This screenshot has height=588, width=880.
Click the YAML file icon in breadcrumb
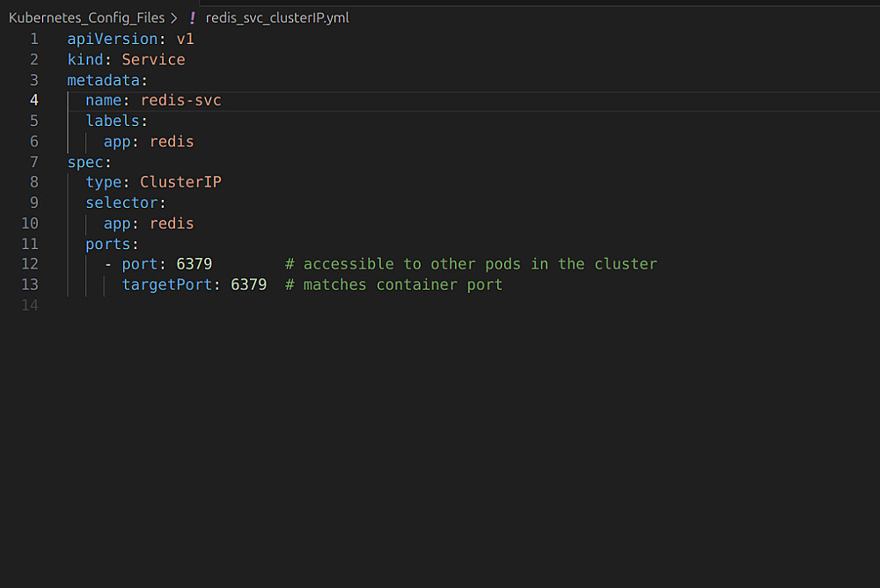tap(193, 18)
